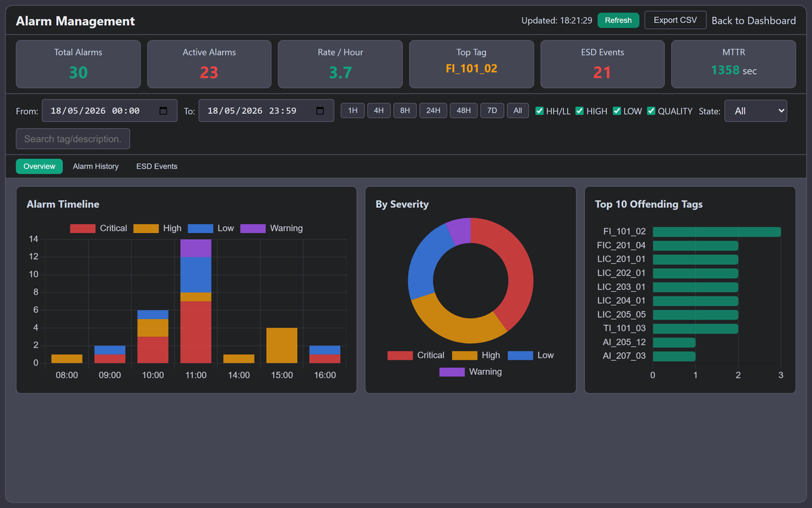Click Export CSV button
This screenshot has height=508, width=812.
[675, 20]
